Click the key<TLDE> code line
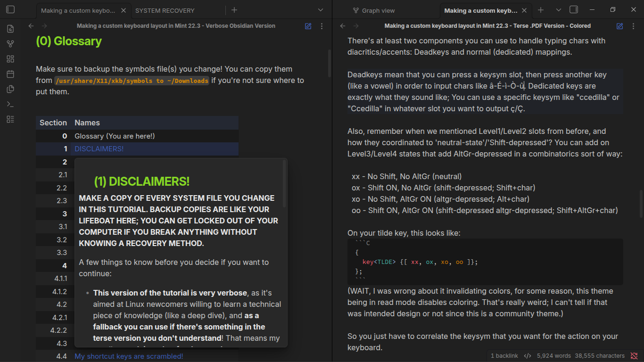Viewport: 644px width, 362px height. coord(420,262)
